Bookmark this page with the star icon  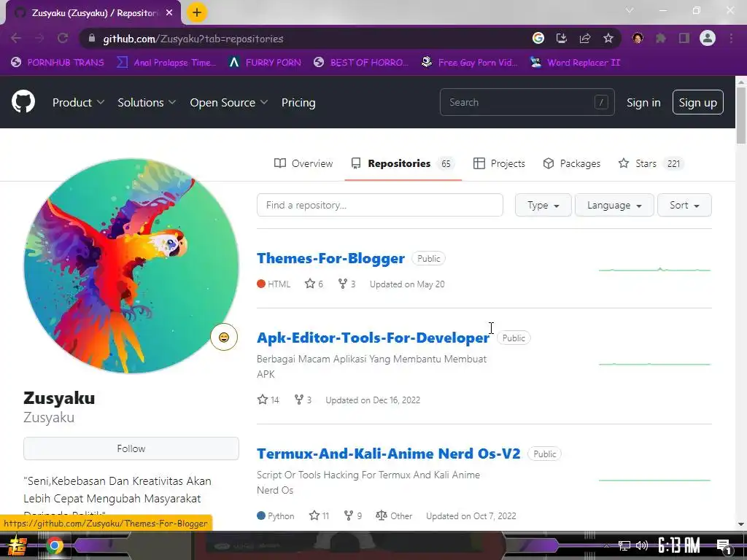tap(608, 39)
